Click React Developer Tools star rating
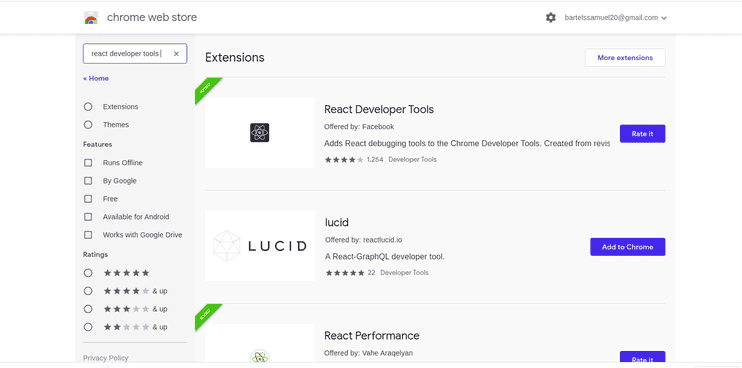Viewport: 742px width, 368px height. (344, 160)
